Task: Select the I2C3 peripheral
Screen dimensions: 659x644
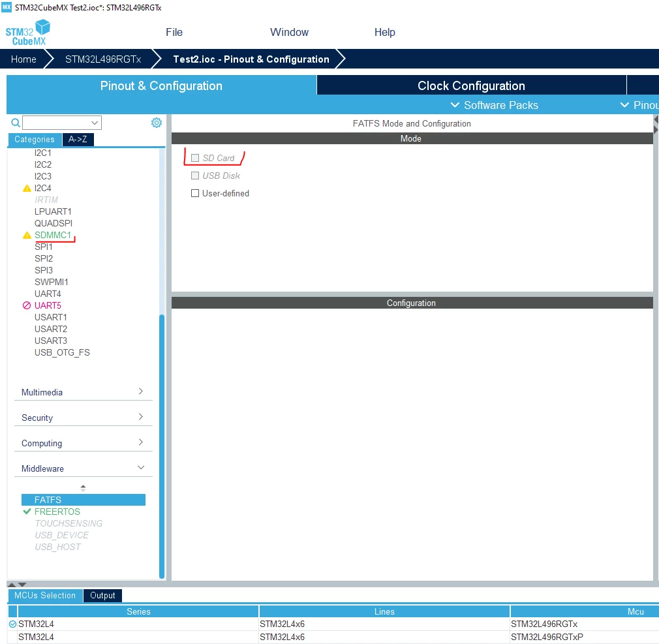Action: click(43, 177)
